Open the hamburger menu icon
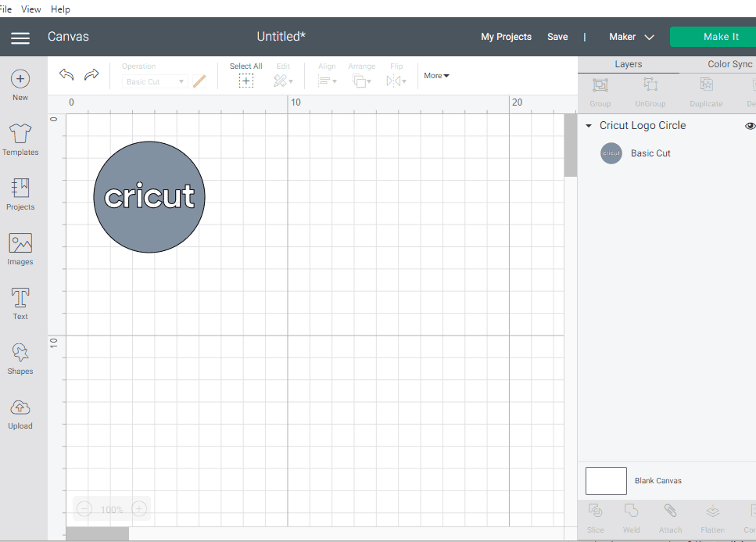756x542 pixels. coord(20,38)
